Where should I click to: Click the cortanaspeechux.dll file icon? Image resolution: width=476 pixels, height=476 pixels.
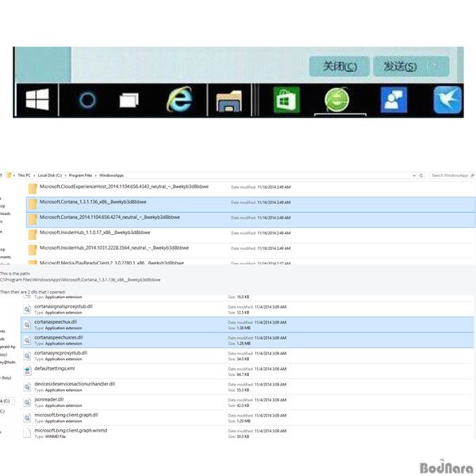tap(27, 324)
